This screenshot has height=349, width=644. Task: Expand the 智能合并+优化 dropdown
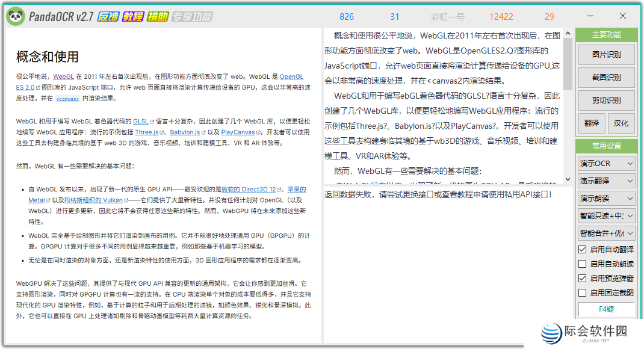pos(606,233)
